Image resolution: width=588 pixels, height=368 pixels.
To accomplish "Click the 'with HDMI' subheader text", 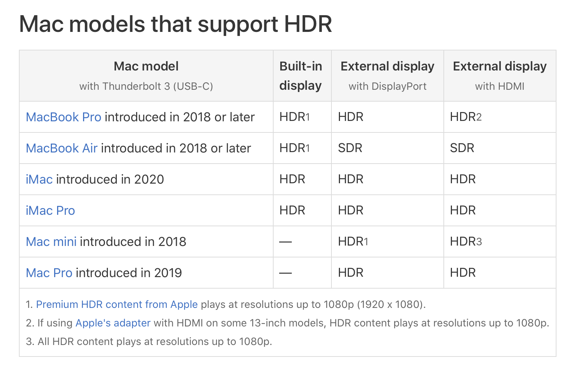I will click(x=500, y=86).
